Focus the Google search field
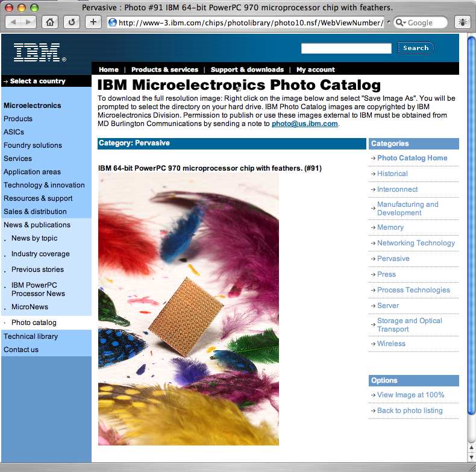The width and height of the screenshot is (476, 472). pyautogui.click(x=425, y=22)
